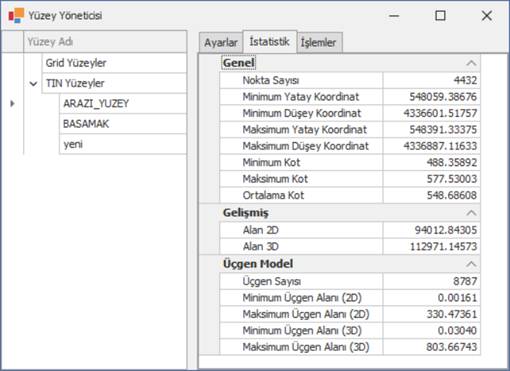This screenshot has height=371, width=510.
Task: Switch to the Ayarlar tab
Action: point(221,43)
